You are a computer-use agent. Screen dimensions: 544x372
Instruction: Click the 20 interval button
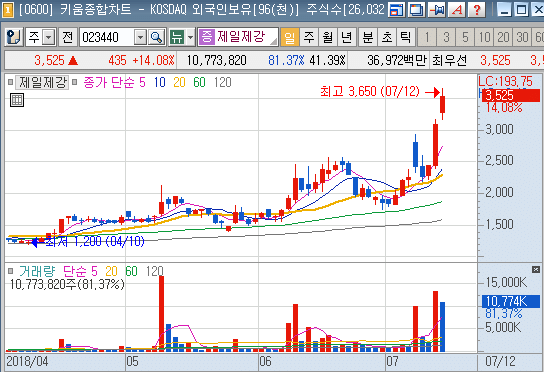503,37
